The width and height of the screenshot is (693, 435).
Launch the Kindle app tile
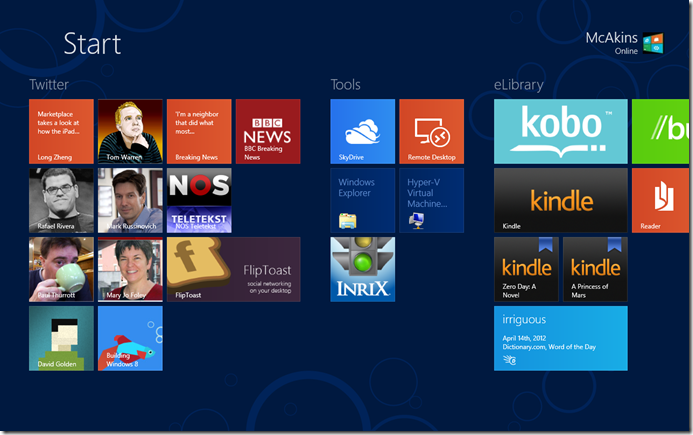pyautogui.click(x=560, y=200)
